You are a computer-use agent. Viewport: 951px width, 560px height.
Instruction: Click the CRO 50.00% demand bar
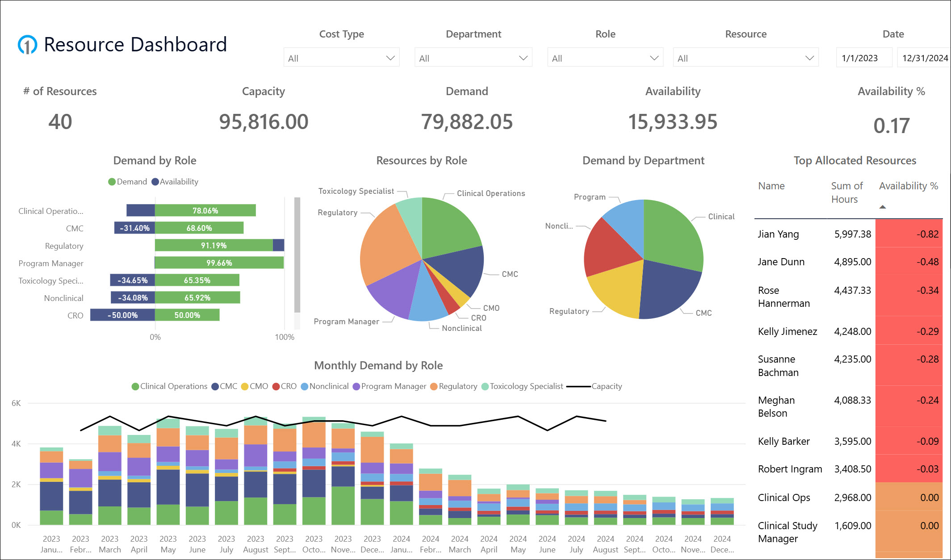click(x=187, y=315)
